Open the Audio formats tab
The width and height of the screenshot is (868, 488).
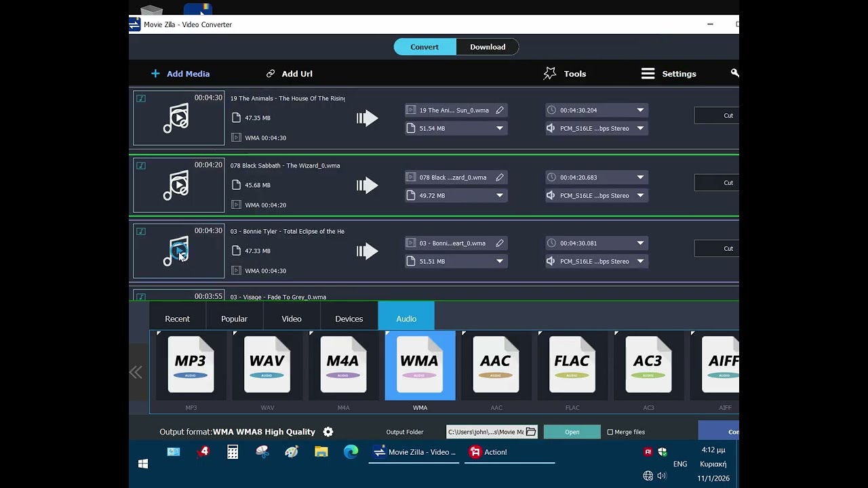pyautogui.click(x=406, y=319)
